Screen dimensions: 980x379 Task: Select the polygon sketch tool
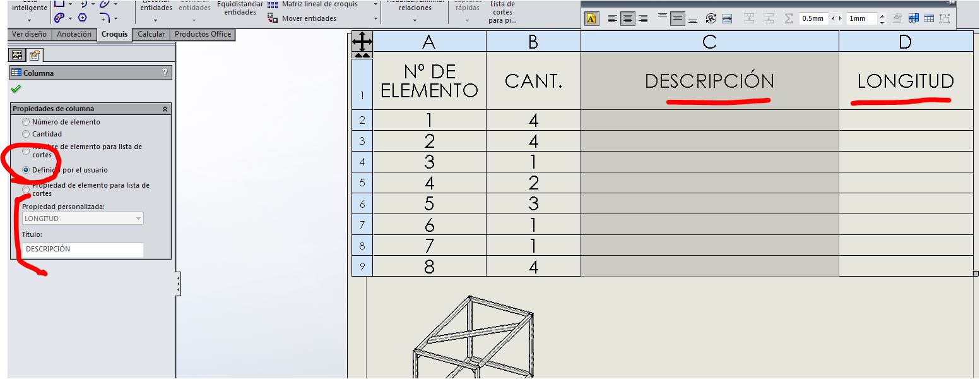tap(82, 18)
